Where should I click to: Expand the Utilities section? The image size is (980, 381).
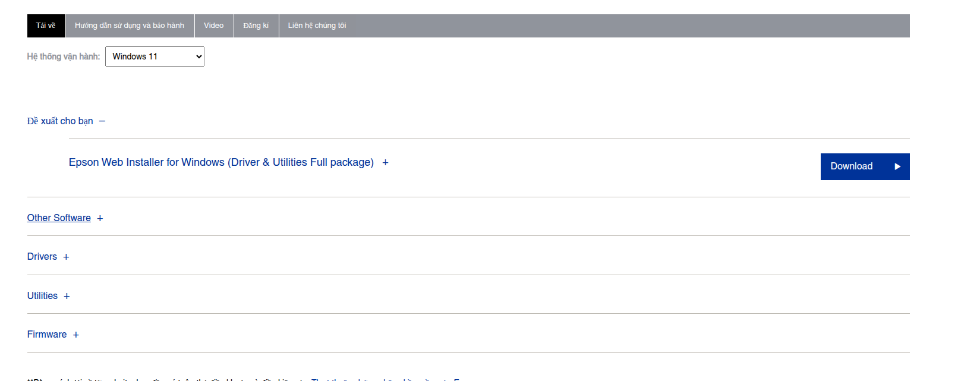[42, 296]
